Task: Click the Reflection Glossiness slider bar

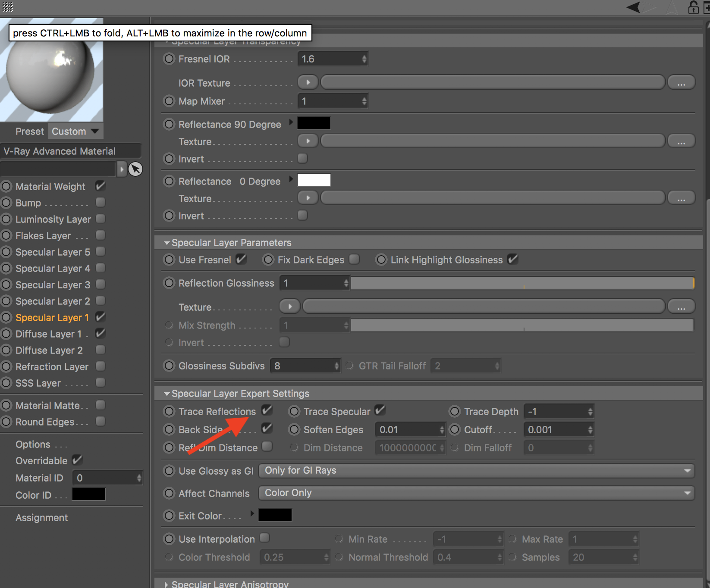Action: click(523, 283)
